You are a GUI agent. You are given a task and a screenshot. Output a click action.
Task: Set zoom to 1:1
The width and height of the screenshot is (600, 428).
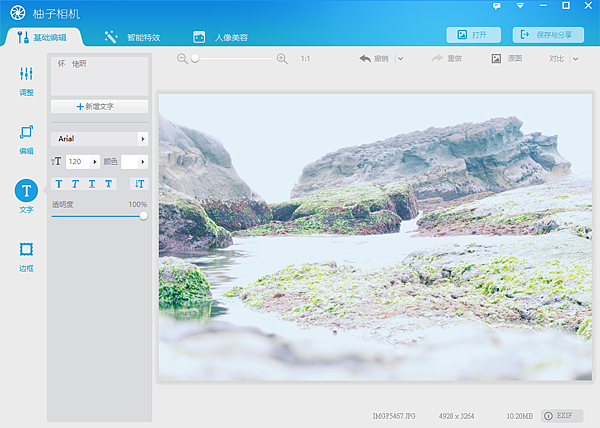pos(305,59)
